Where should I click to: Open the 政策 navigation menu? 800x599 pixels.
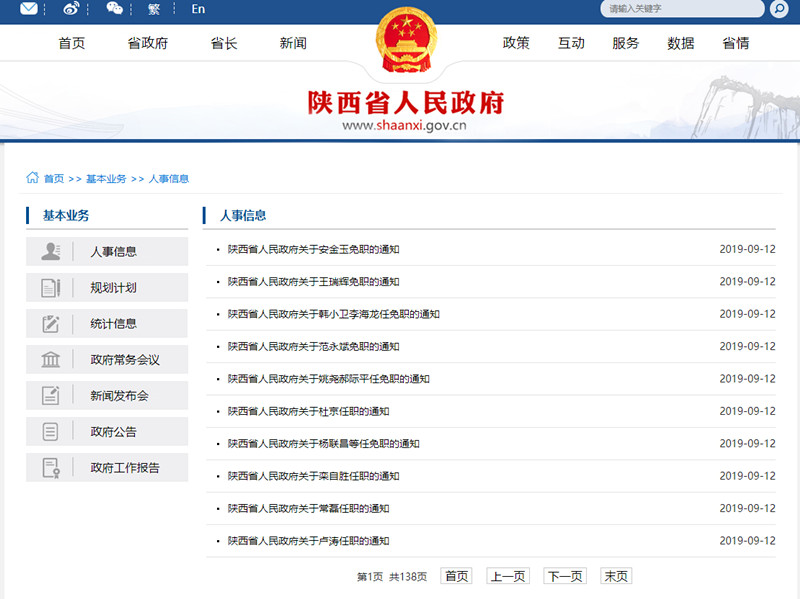tap(516, 43)
